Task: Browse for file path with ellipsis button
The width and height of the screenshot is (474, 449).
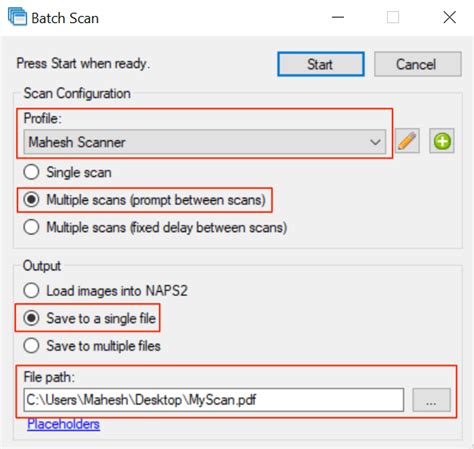Action: (431, 400)
